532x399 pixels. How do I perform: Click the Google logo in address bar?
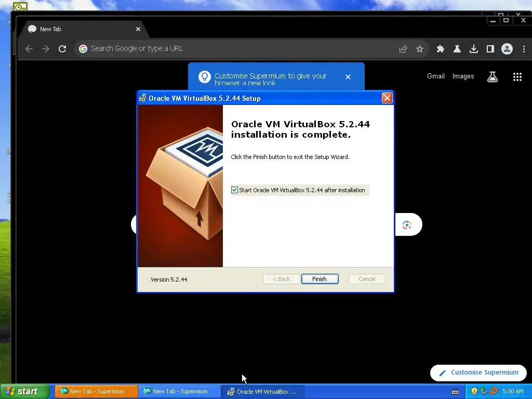pos(83,49)
